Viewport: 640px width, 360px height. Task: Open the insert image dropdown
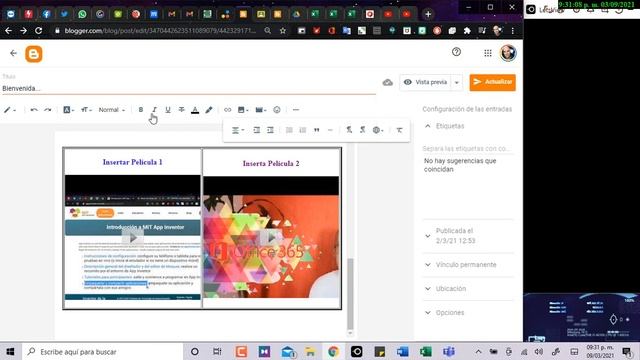pyautogui.click(x=243, y=110)
